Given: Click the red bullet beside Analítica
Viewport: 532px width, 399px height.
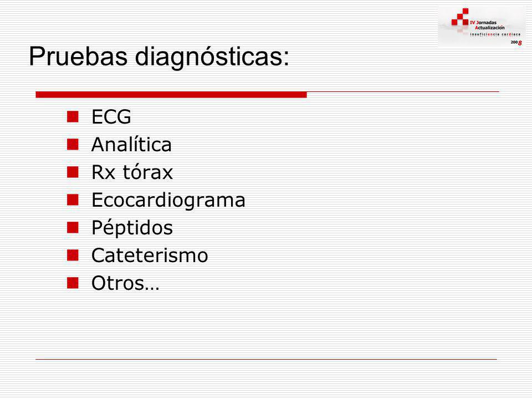Looking at the screenshot, I should click(73, 144).
